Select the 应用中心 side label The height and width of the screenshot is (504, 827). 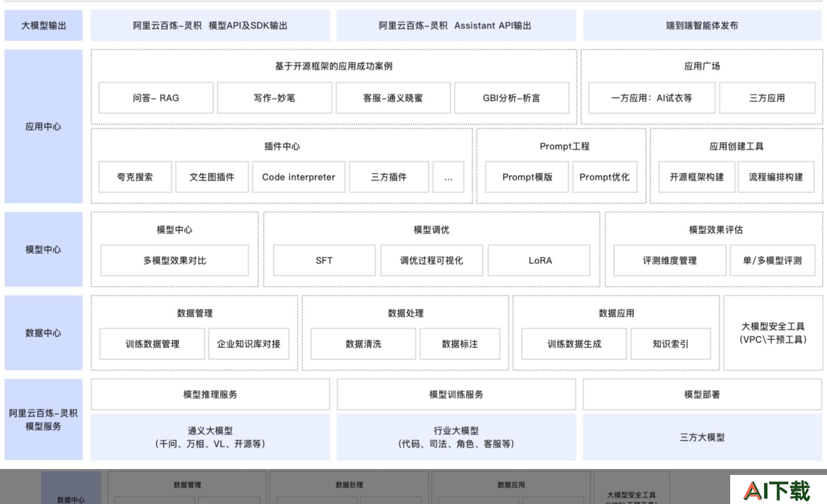click(x=44, y=126)
